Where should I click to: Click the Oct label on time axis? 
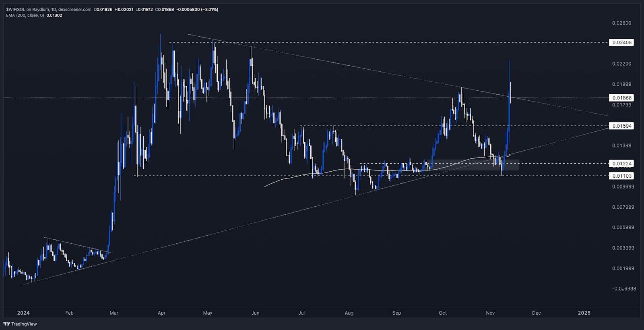443,313
